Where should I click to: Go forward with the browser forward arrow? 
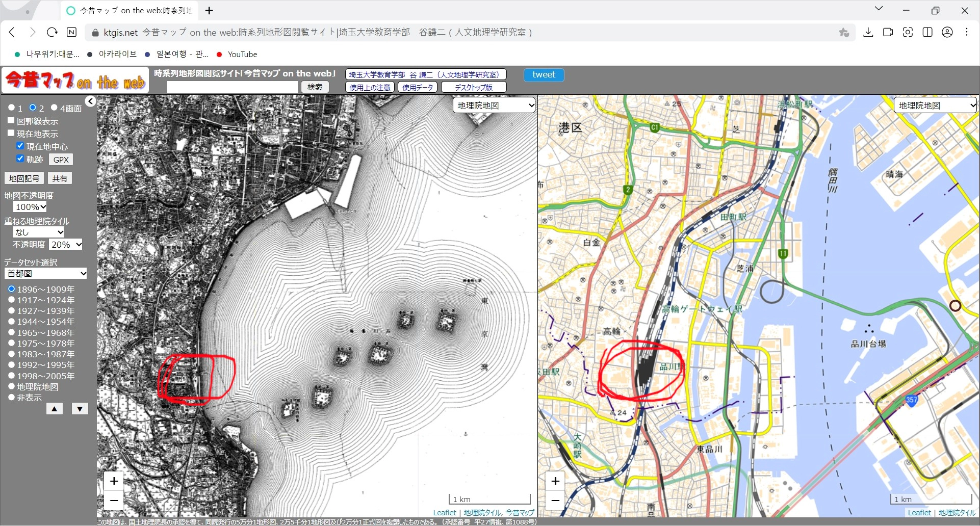33,32
